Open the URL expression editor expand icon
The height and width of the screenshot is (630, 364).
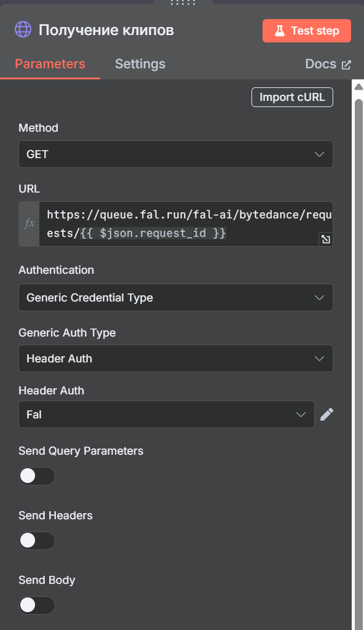click(325, 239)
